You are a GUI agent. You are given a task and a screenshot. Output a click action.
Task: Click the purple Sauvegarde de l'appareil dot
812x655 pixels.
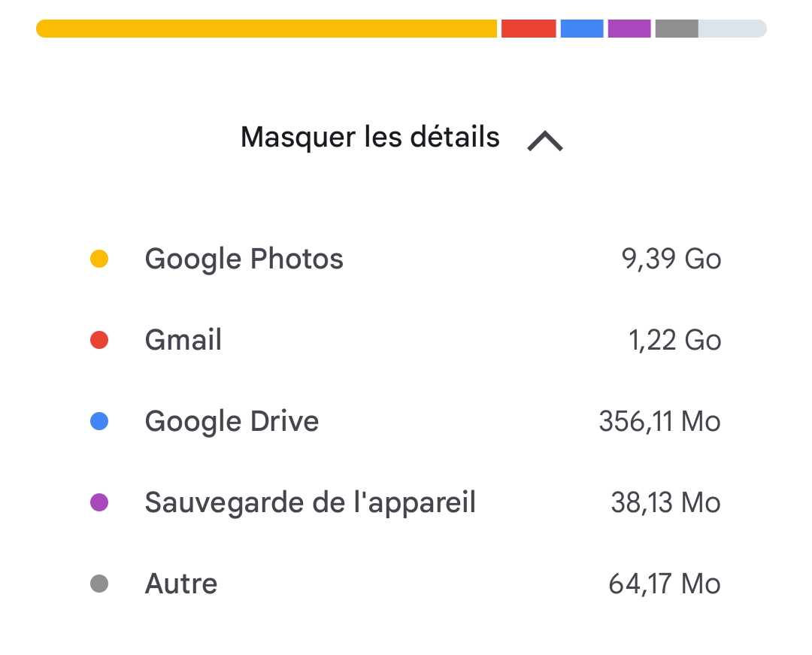[99, 502]
